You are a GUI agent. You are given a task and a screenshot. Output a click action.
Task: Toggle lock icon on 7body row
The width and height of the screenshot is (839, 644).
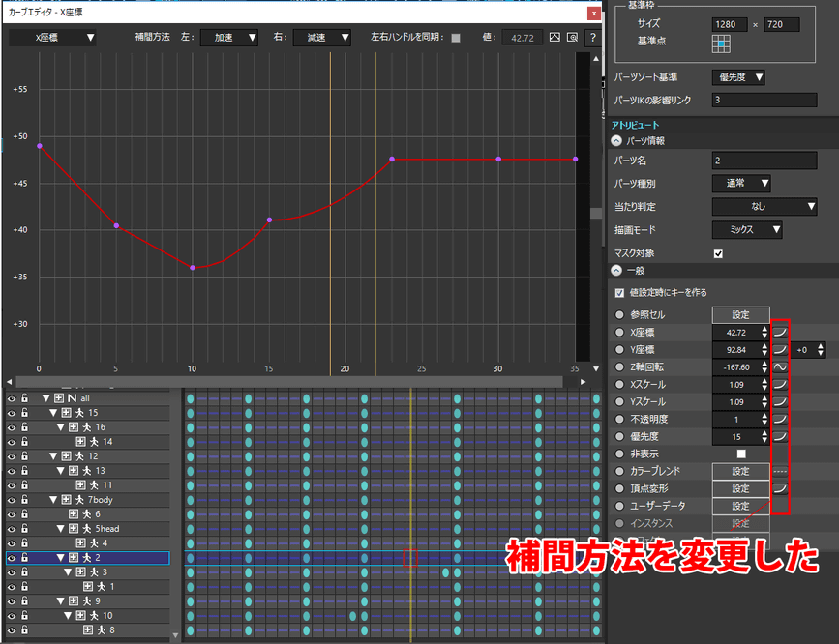24,500
